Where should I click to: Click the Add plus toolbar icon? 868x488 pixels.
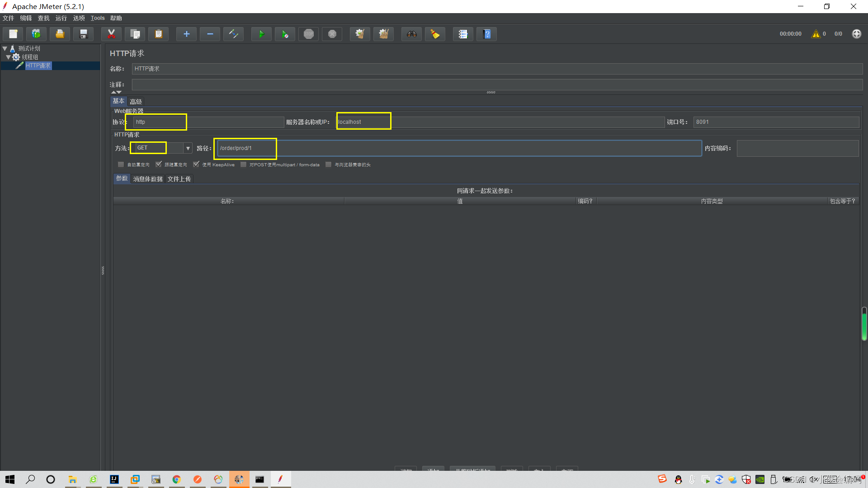click(x=186, y=34)
